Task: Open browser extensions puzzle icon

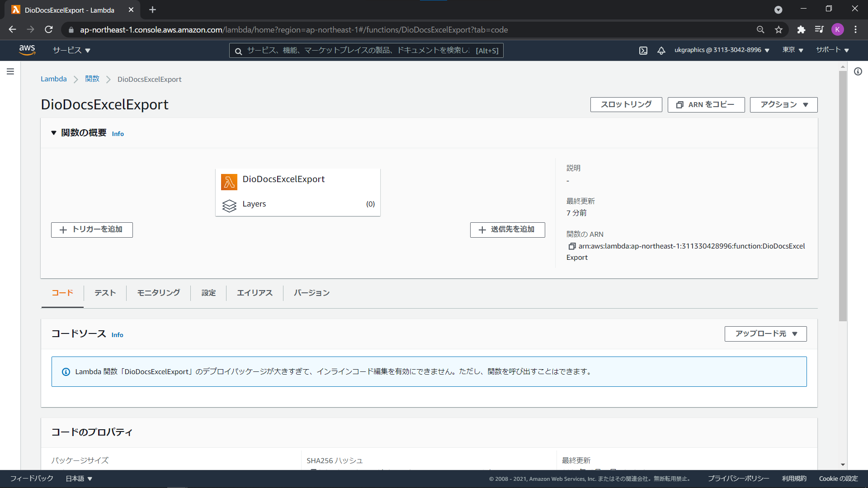Action: (801, 30)
